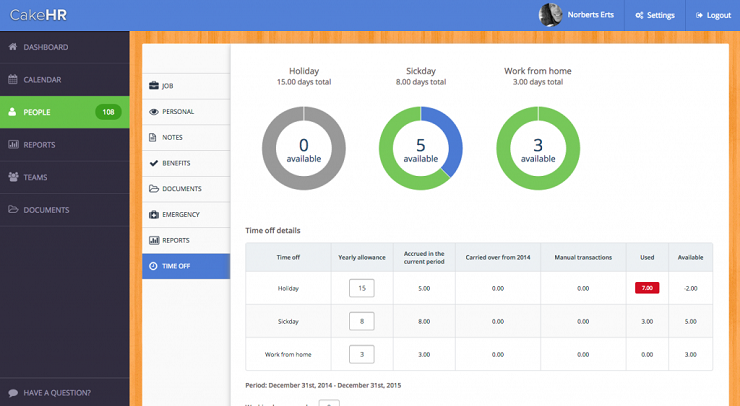This screenshot has width=740, height=406.
Task: Click the Job briefcase icon in profile menu
Action: pyautogui.click(x=153, y=86)
